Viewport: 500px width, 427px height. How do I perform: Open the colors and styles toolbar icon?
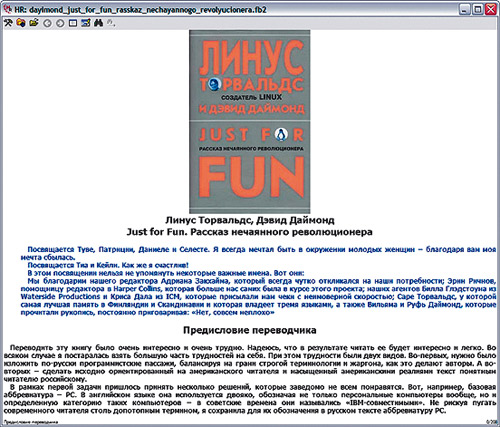click(x=21, y=23)
